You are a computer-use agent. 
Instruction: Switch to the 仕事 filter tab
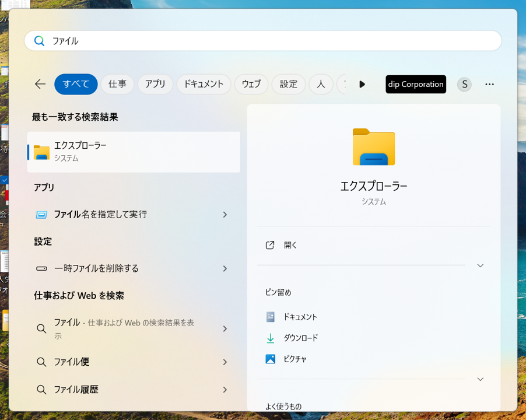click(117, 84)
